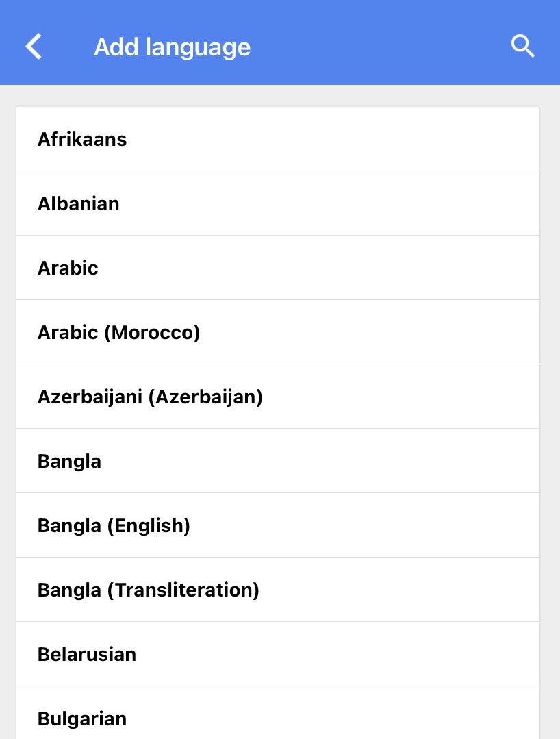This screenshot has width=560, height=739.
Task: Click the "Add language" header title
Action: click(x=172, y=47)
